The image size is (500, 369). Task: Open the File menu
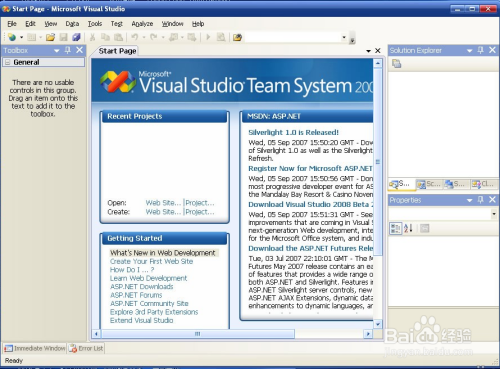[x=12, y=24]
